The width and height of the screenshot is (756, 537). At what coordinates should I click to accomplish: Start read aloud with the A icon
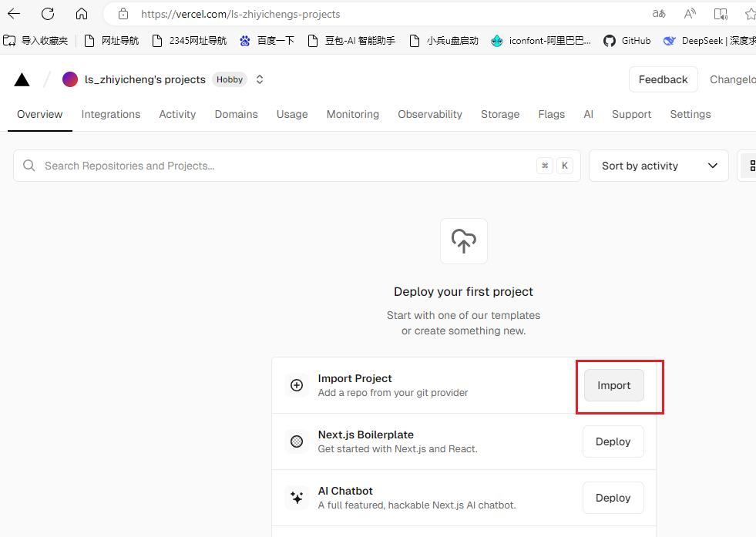point(690,14)
